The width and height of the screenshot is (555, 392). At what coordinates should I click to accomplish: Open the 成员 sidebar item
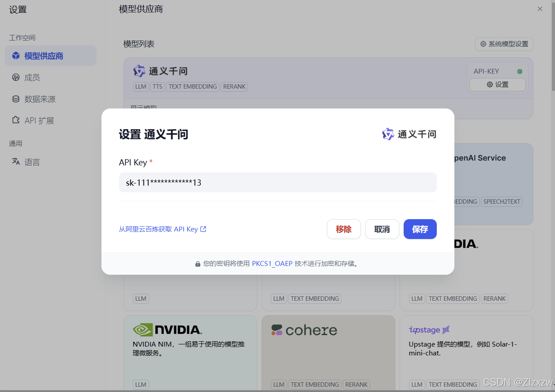[51, 77]
